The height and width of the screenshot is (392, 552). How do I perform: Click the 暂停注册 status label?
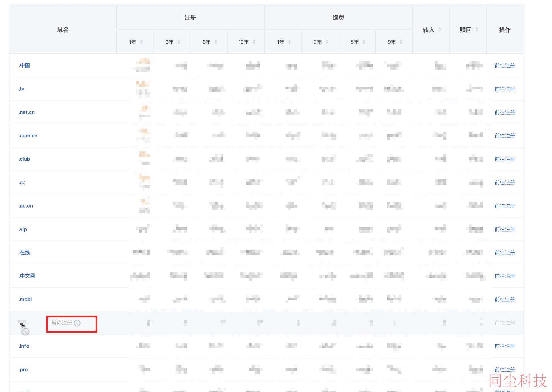(x=62, y=323)
